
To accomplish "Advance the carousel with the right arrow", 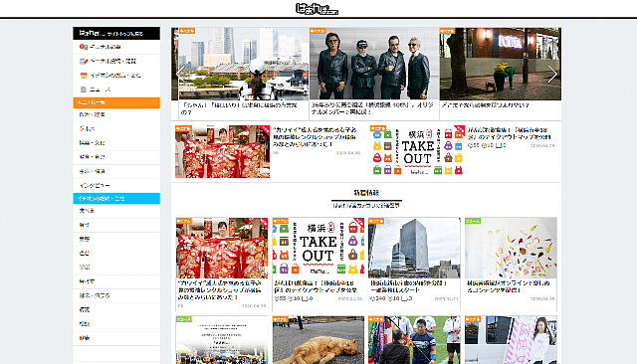I will [552, 75].
